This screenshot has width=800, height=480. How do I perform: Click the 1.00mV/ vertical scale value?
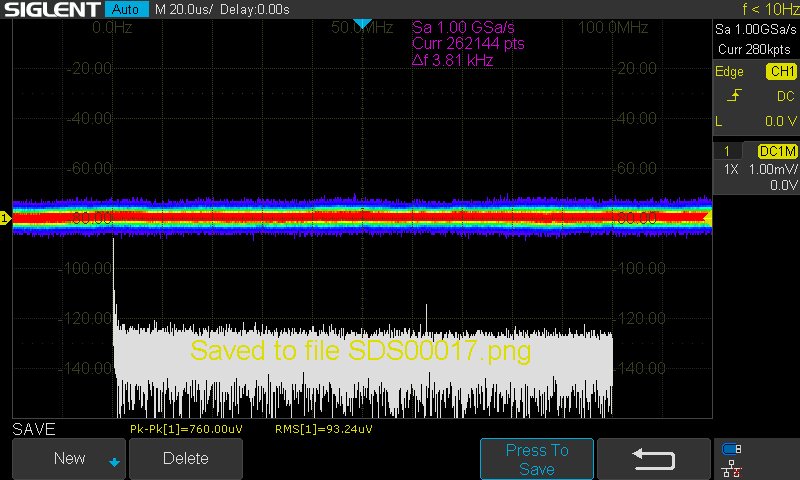click(x=772, y=169)
